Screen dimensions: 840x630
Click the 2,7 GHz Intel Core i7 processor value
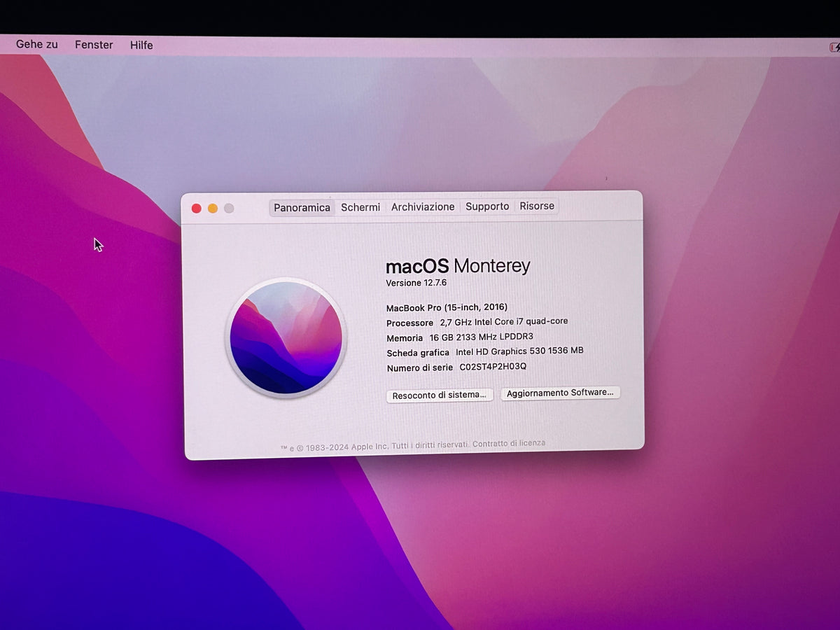coord(504,322)
